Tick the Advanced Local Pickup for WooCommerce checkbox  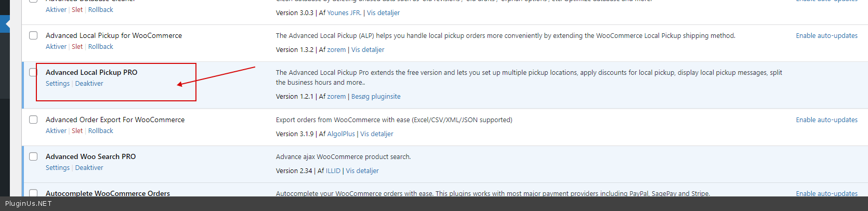pos(33,35)
